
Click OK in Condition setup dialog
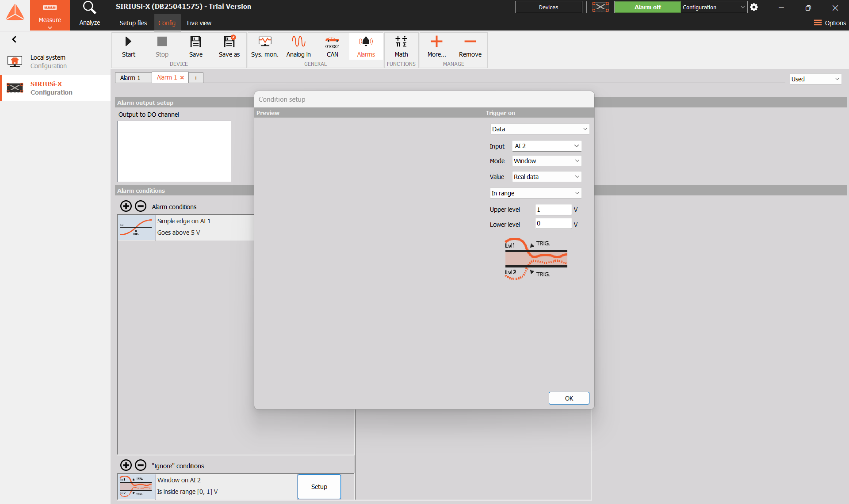[x=569, y=398]
